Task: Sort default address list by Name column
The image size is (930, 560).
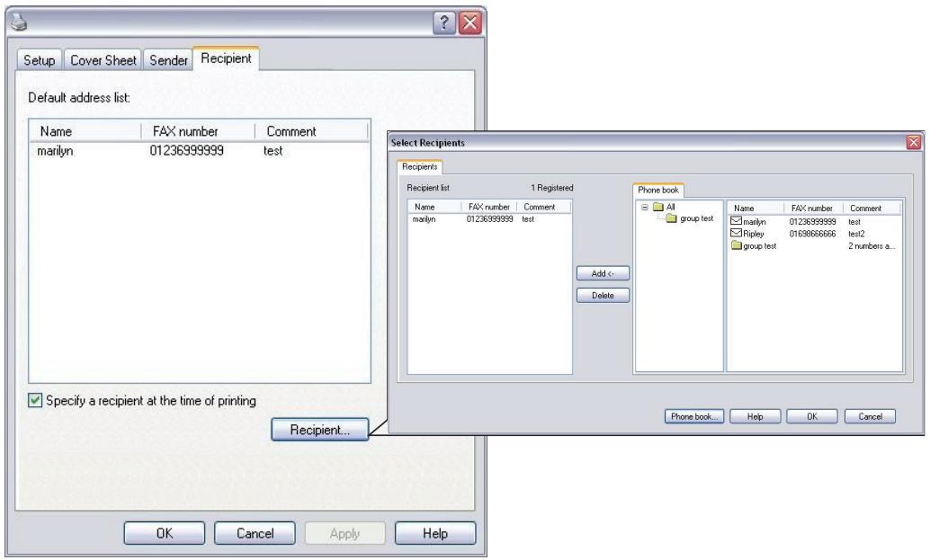Action: pyautogui.click(x=85, y=131)
